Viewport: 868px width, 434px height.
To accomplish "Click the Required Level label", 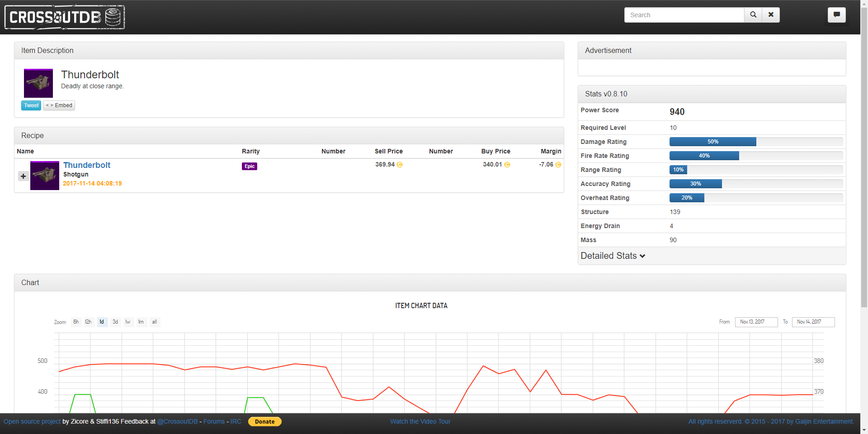I will tap(604, 128).
